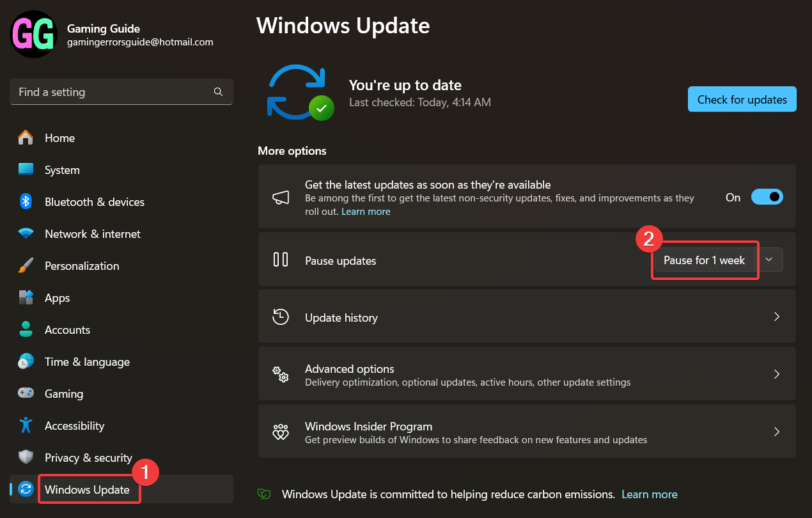Select Apps category
The height and width of the screenshot is (518, 812).
(x=121, y=298)
